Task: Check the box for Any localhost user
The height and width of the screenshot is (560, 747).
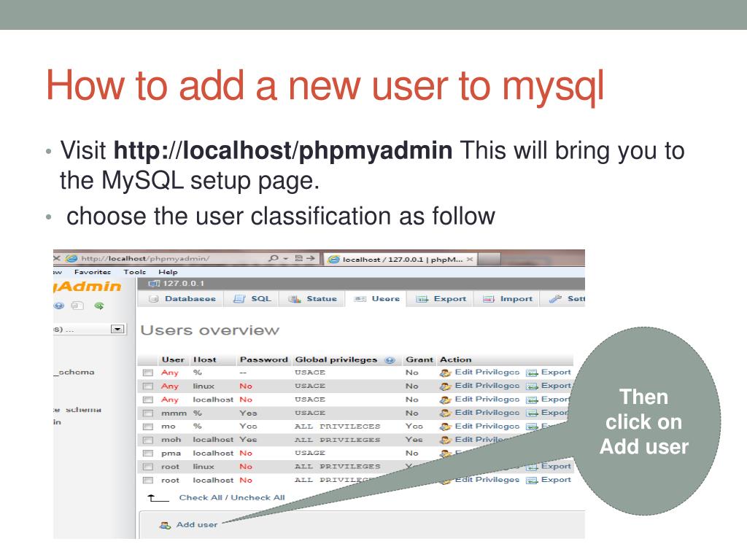Action: (x=148, y=400)
